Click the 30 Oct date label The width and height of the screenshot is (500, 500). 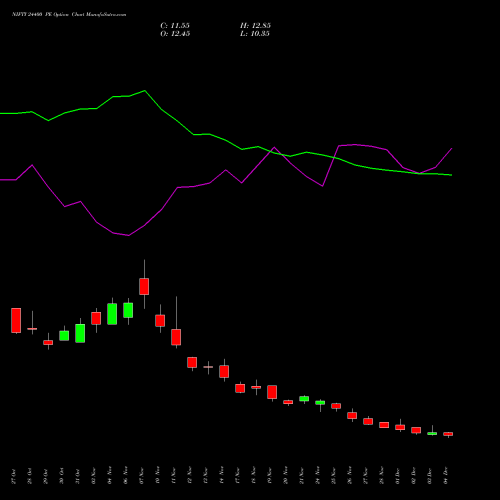62,476
